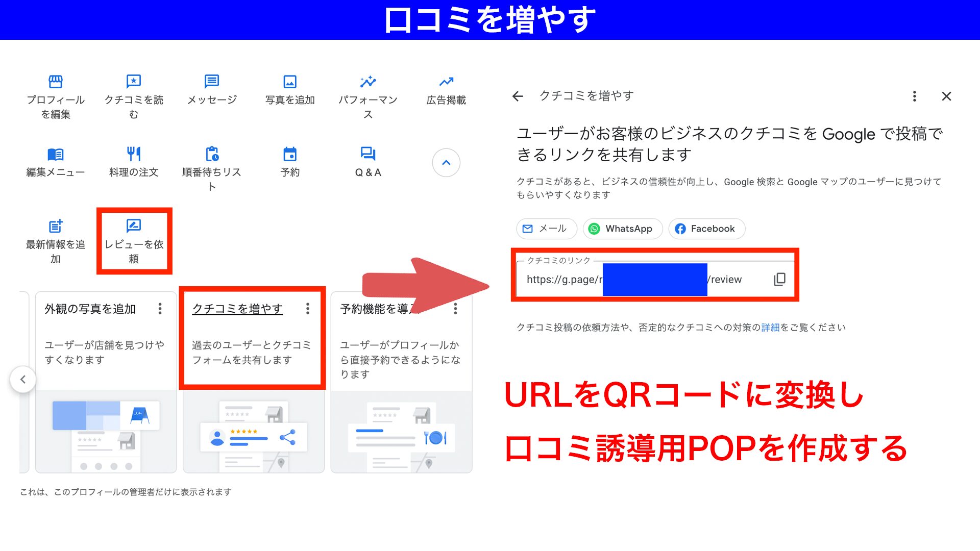Share review link via WhatsApp
Viewport: 980px width, 551px height.
click(x=623, y=229)
